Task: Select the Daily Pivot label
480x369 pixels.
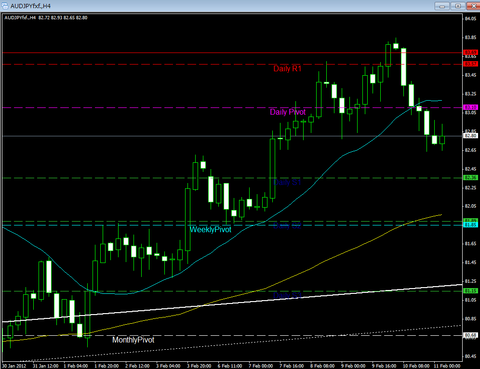Action: tap(287, 112)
